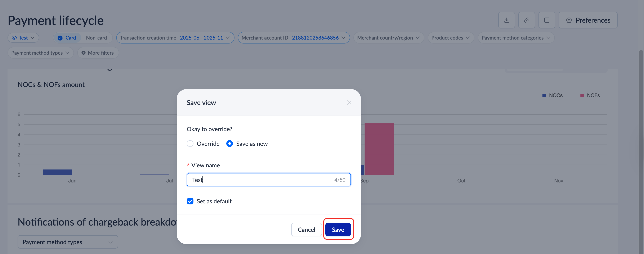The image size is (644, 254).
Task: Open the Transaction creation time filter
Action: (175, 38)
